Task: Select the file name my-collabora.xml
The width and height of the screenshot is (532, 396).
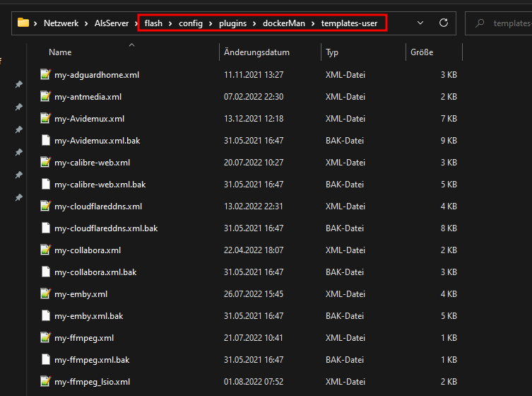Action: (x=88, y=250)
